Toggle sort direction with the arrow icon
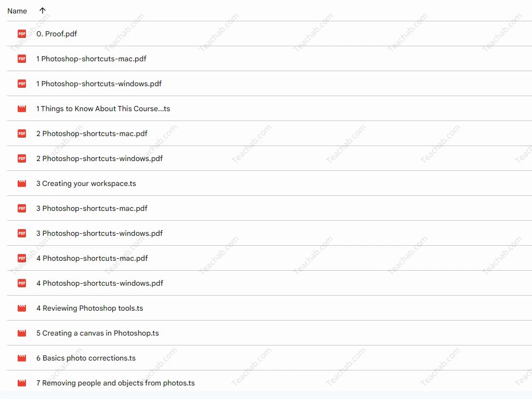 [x=43, y=10]
